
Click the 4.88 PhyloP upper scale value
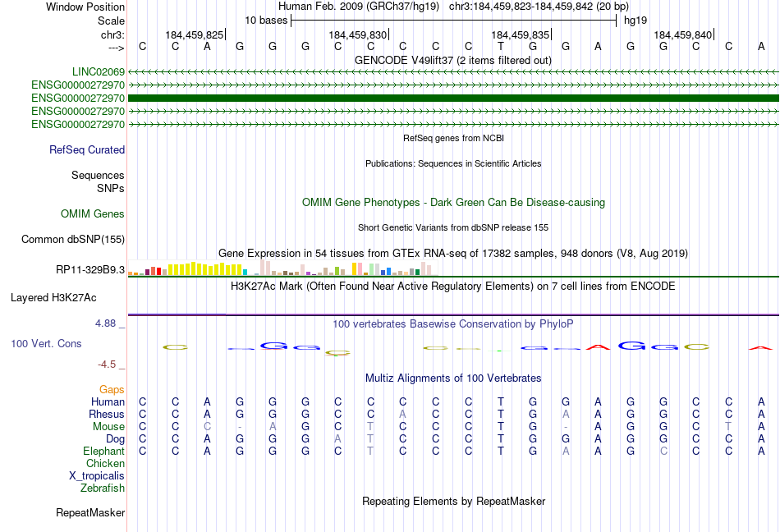click(105, 323)
